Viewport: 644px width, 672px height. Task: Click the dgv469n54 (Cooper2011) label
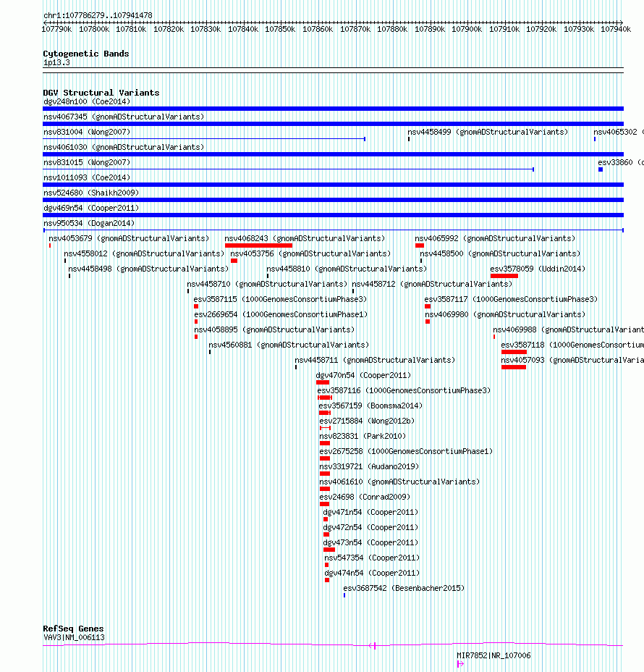tap(91, 208)
